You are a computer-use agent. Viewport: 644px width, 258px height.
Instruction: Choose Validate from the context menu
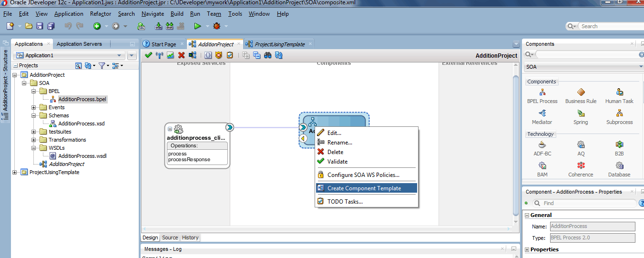coord(366,162)
